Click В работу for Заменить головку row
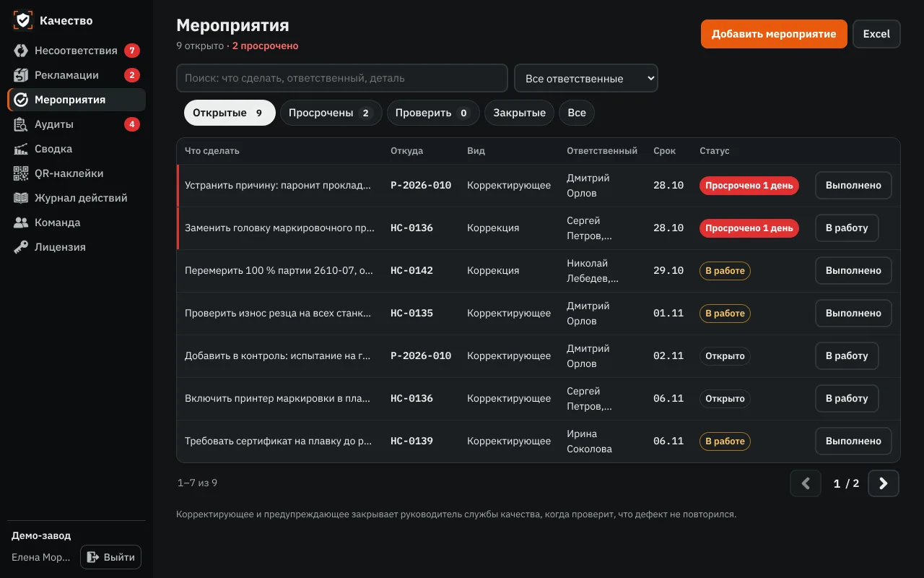 [847, 228]
